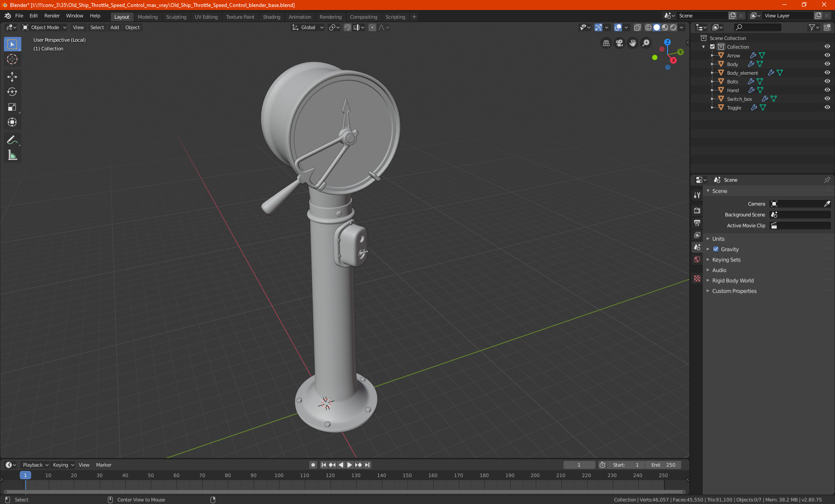
Task: Click the Add menu in header
Action: tap(114, 27)
